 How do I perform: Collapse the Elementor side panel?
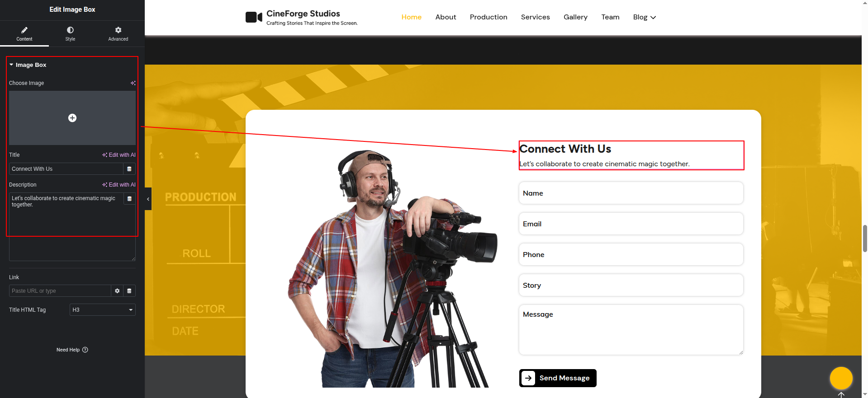148,199
